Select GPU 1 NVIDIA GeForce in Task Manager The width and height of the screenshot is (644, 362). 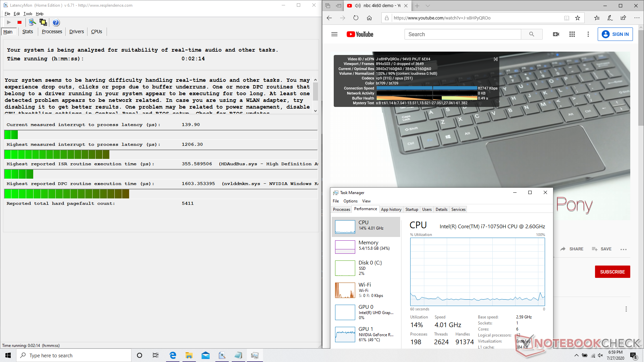click(x=366, y=334)
